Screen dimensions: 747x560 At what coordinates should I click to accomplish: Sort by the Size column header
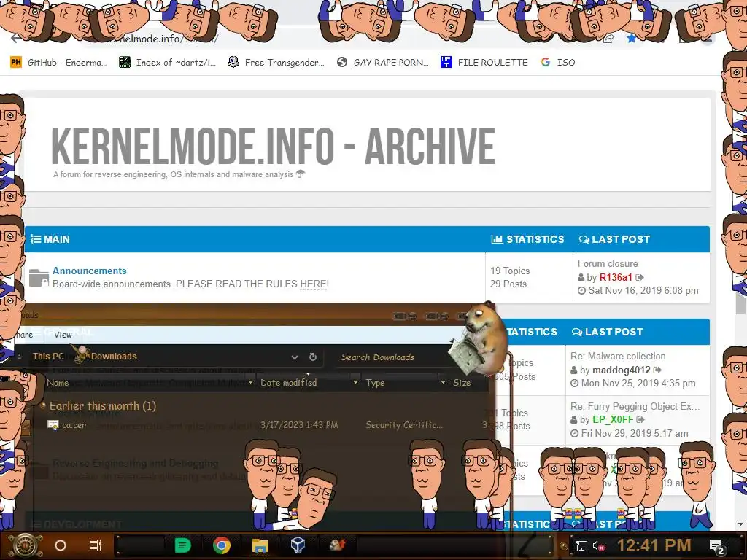click(462, 382)
